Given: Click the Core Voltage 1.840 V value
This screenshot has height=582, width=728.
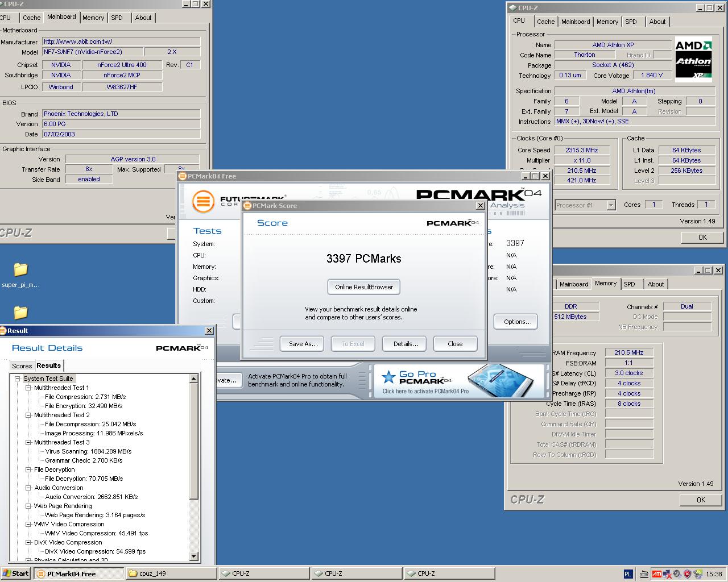Looking at the screenshot, I should [652, 75].
